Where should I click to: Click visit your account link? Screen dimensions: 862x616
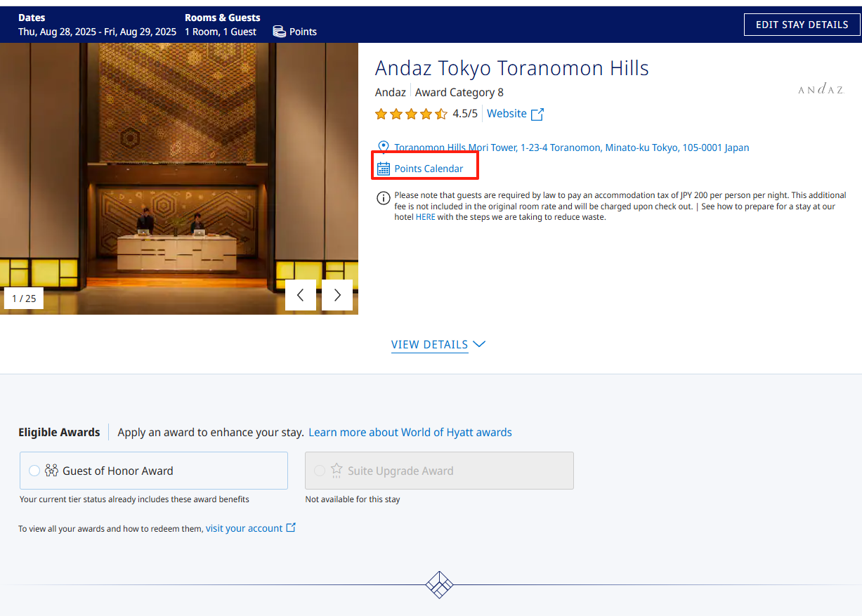pyautogui.click(x=244, y=528)
